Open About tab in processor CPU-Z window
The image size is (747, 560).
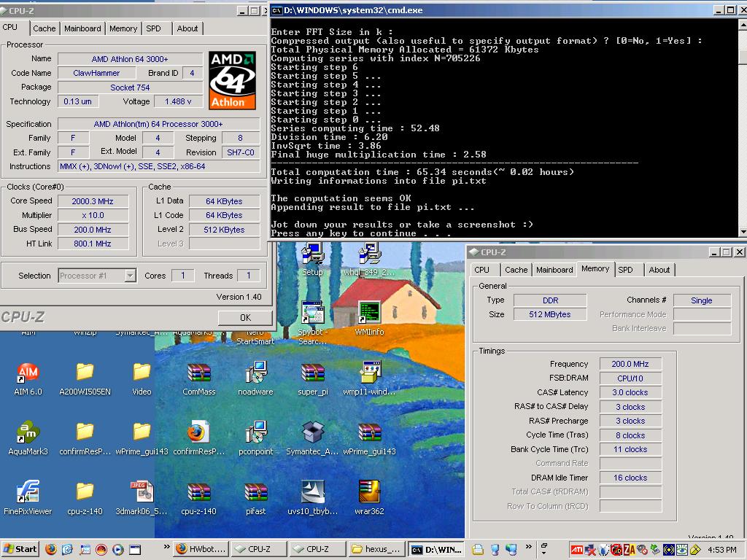pos(187,28)
